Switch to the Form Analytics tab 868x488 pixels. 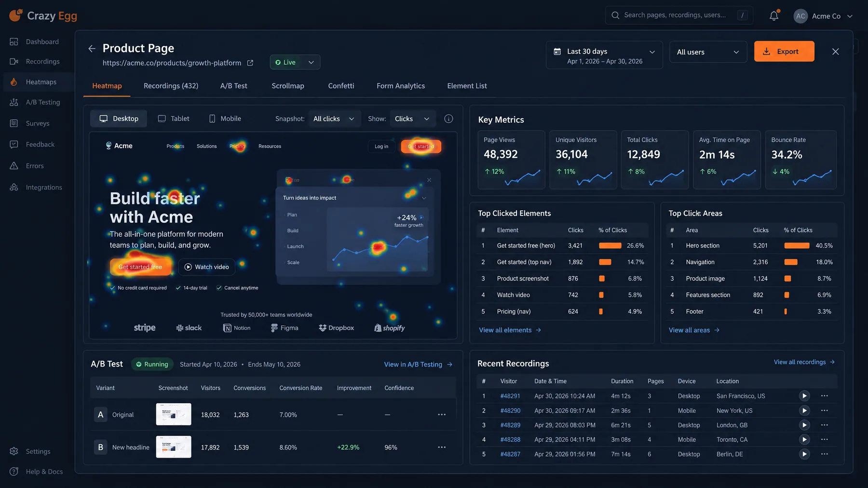click(401, 86)
